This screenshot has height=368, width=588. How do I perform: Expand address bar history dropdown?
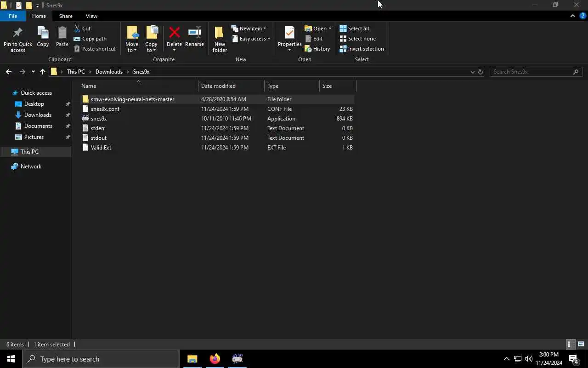[x=472, y=72]
